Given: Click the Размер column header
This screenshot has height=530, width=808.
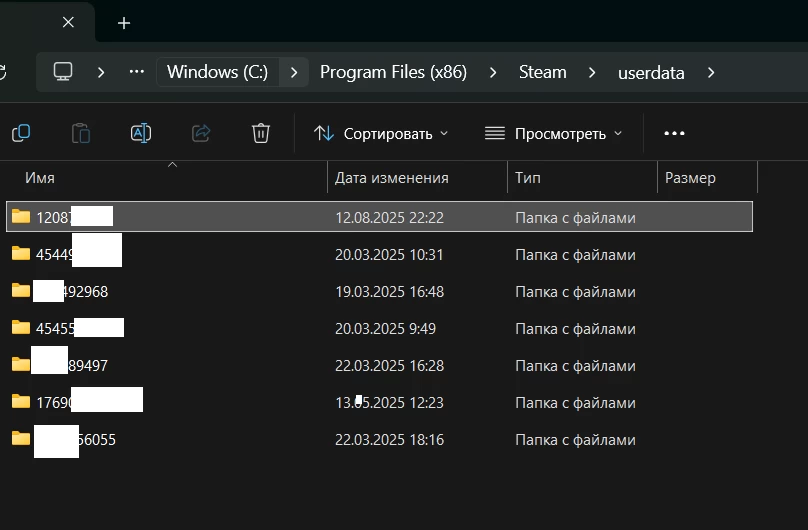Looking at the screenshot, I should (x=690, y=178).
